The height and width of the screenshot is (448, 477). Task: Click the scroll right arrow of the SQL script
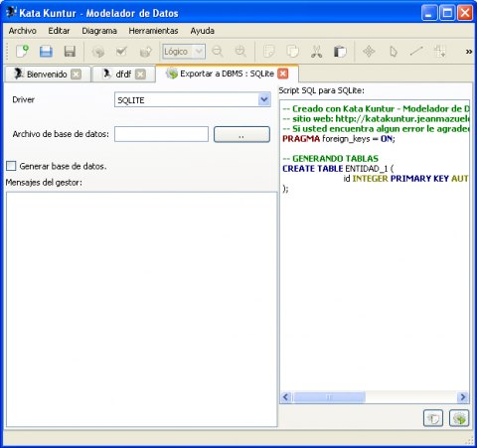(x=463, y=396)
